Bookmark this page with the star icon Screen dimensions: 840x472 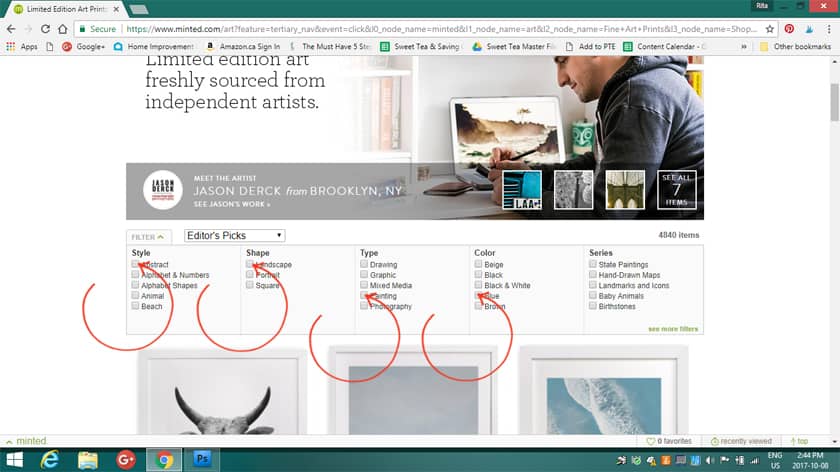(770, 29)
